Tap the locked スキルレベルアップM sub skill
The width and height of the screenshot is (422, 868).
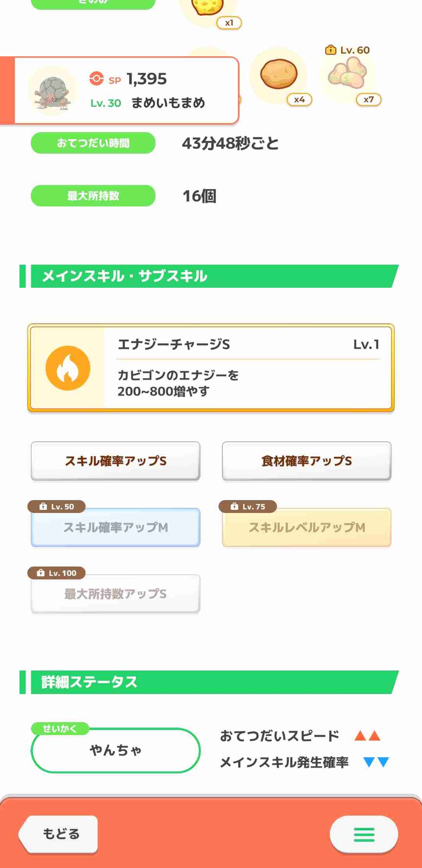pyautogui.click(x=307, y=527)
